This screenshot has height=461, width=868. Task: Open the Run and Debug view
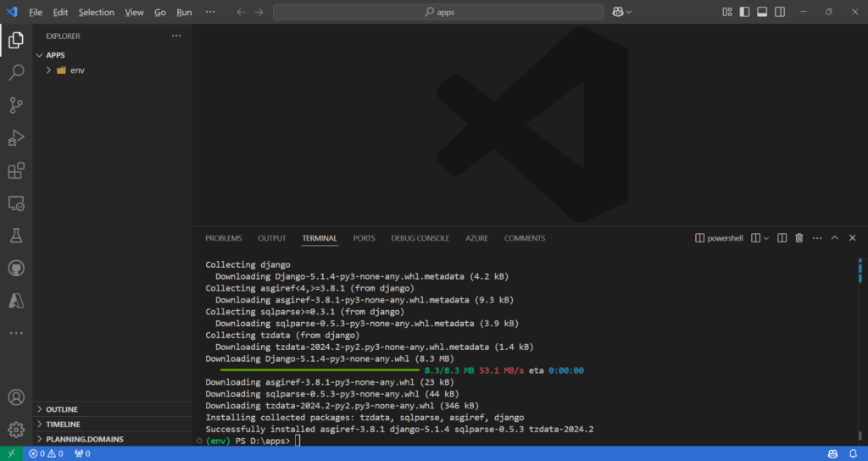(x=16, y=138)
